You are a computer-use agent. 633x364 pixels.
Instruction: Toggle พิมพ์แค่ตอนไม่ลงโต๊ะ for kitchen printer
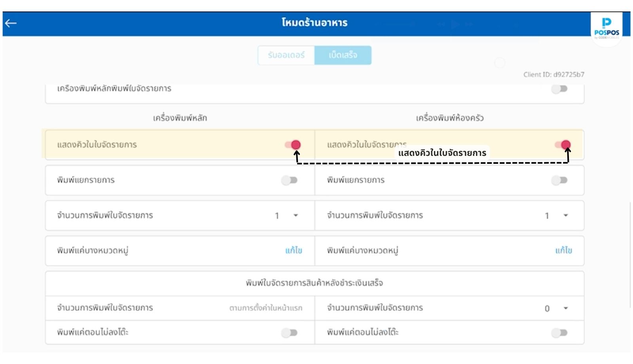click(559, 333)
